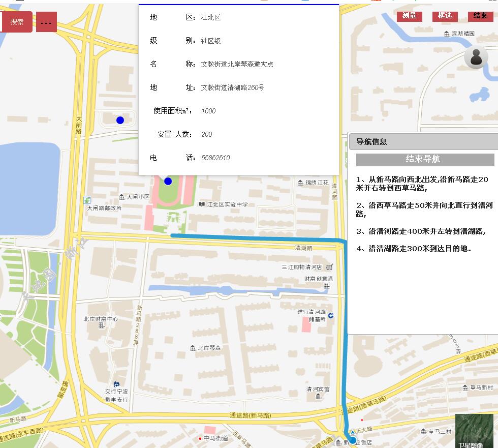Click blue marker under the info popup

168,181
